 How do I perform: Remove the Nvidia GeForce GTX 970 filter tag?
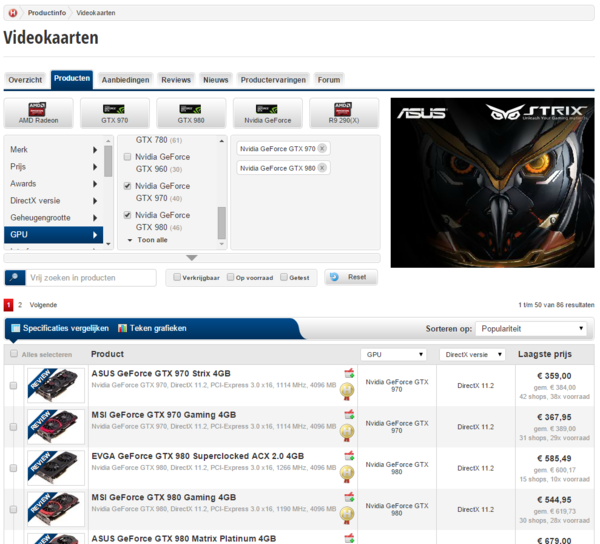tap(322, 148)
